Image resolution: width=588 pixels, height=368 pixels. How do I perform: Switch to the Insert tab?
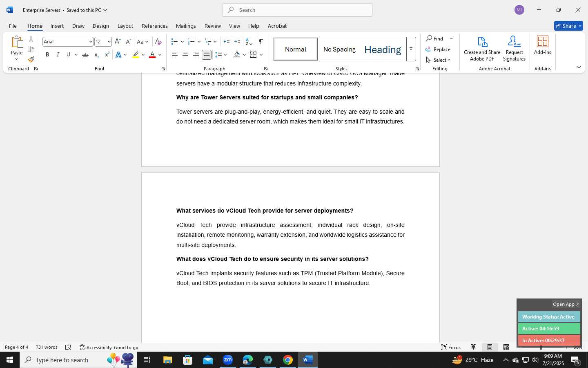tap(57, 26)
